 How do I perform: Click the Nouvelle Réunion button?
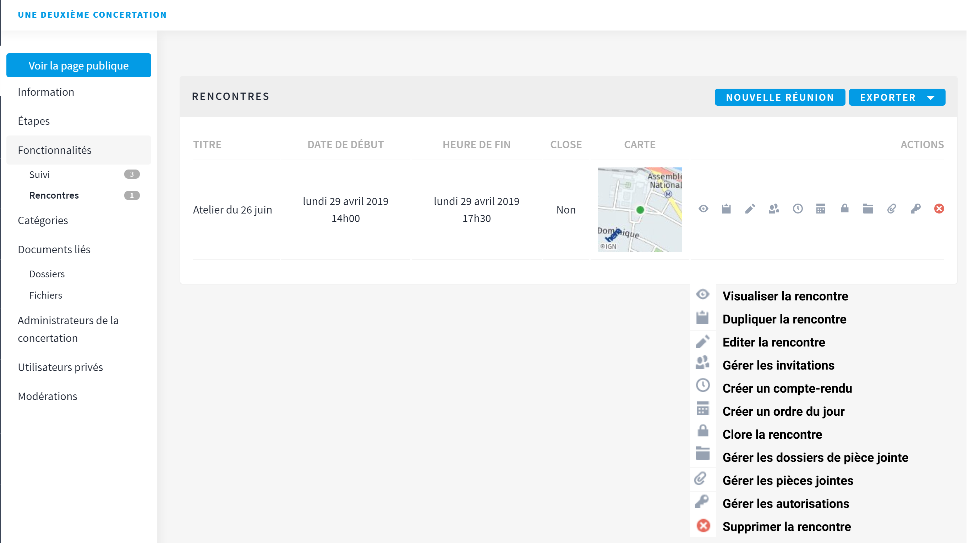coord(779,97)
